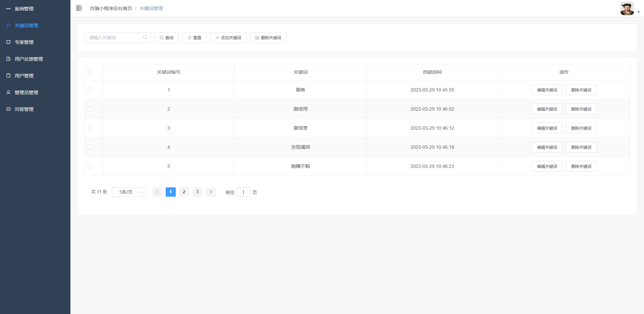Click the sidebar collapse hamburger icon
This screenshot has height=314, width=644.
pyautogui.click(x=79, y=8)
